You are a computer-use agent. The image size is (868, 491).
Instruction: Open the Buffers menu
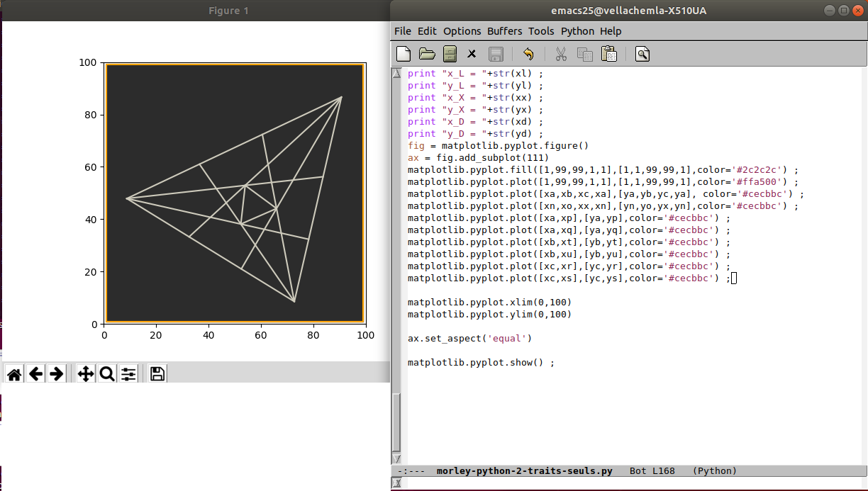pyautogui.click(x=504, y=31)
